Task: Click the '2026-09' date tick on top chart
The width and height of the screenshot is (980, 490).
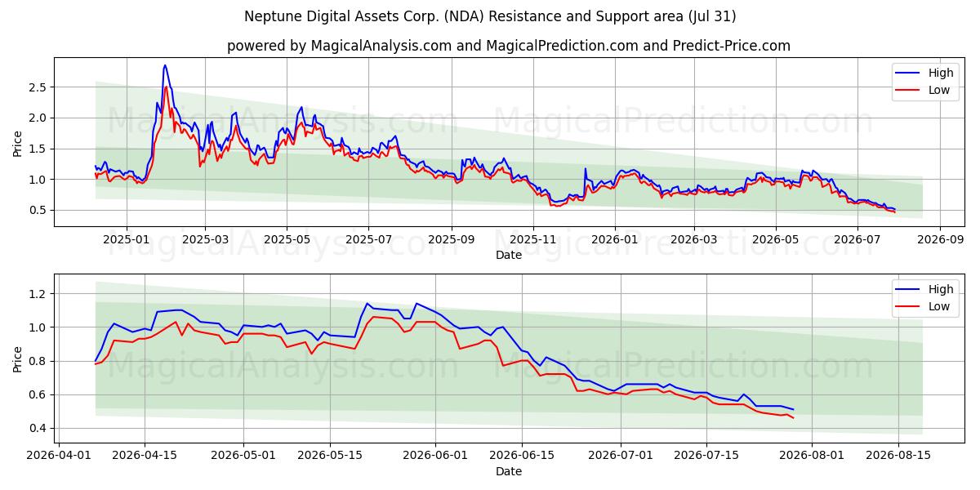Action: click(939, 239)
